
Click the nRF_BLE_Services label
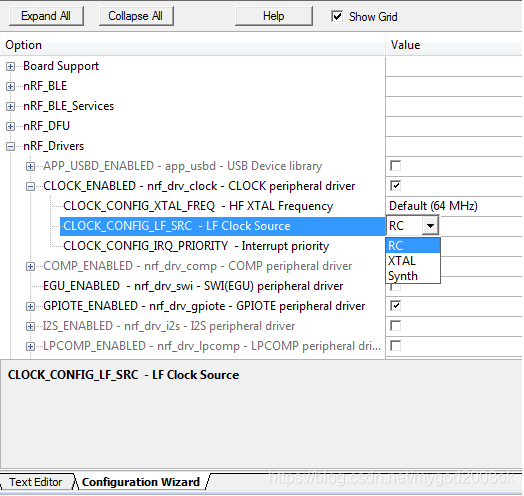coord(69,106)
